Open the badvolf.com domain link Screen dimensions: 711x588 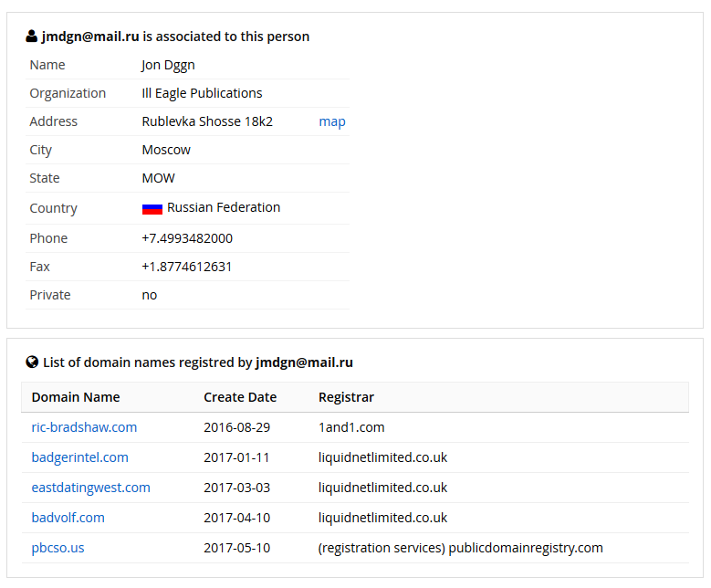tap(68, 518)
